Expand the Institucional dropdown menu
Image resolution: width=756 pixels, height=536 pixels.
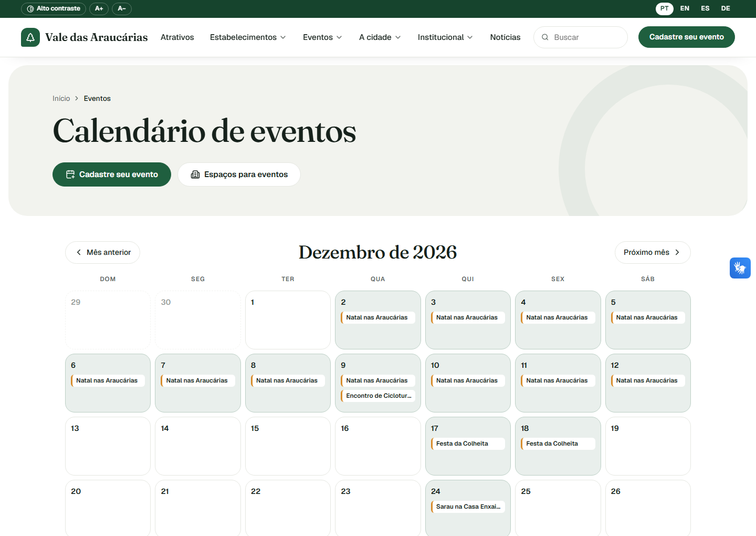445,37
